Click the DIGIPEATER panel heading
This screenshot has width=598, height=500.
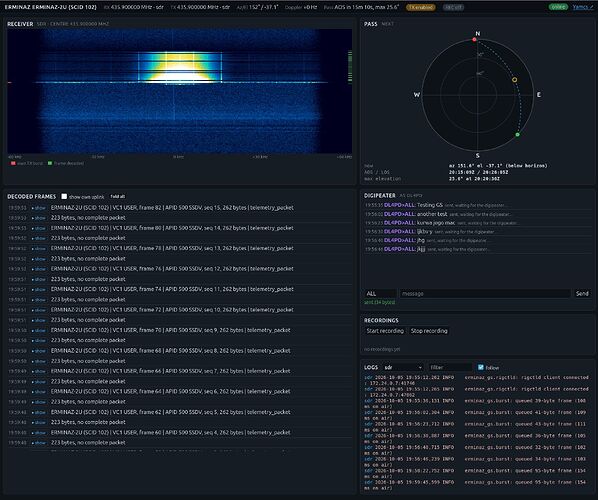(379, 195)
